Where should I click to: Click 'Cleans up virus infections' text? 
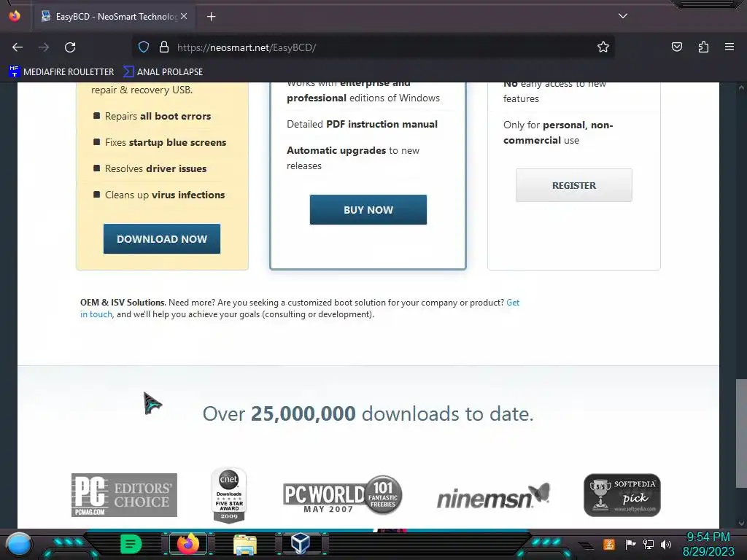[165, 195]
